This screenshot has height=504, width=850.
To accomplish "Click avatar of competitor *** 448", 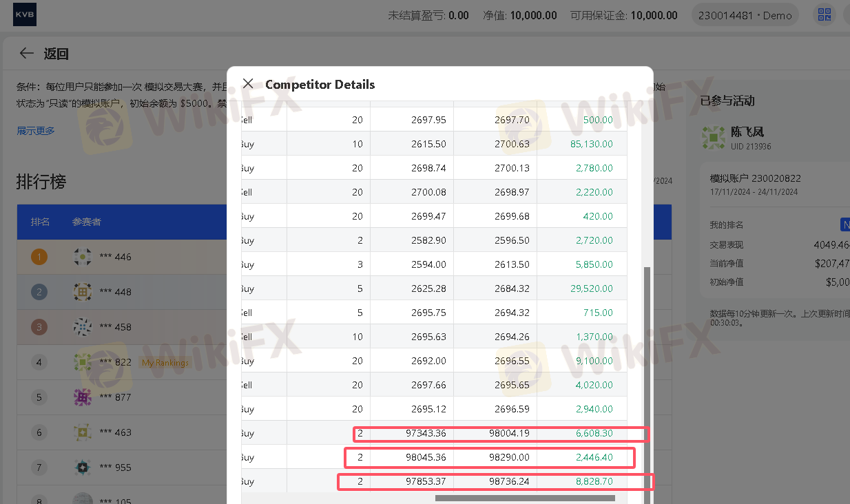I will (83, 292).
